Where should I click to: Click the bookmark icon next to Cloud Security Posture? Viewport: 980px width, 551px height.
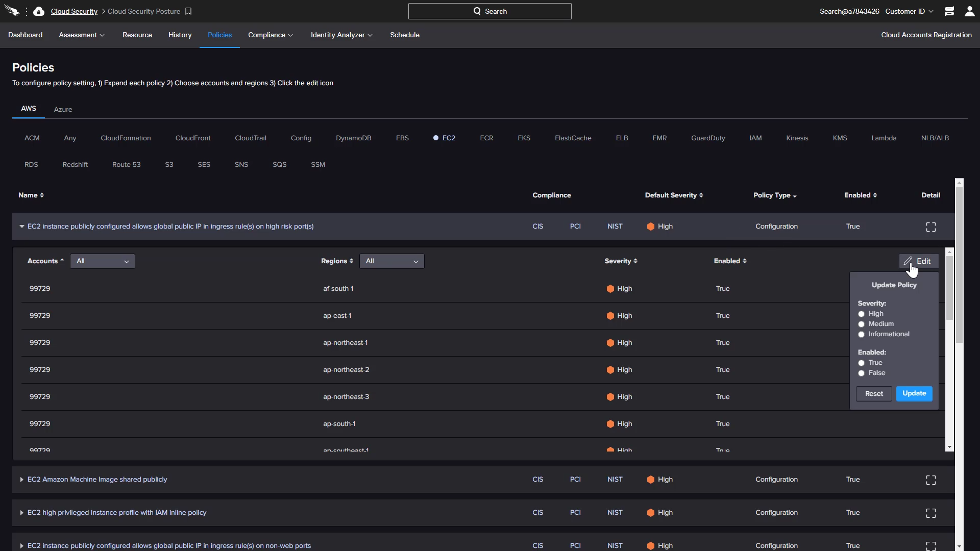tap(188, 11)
